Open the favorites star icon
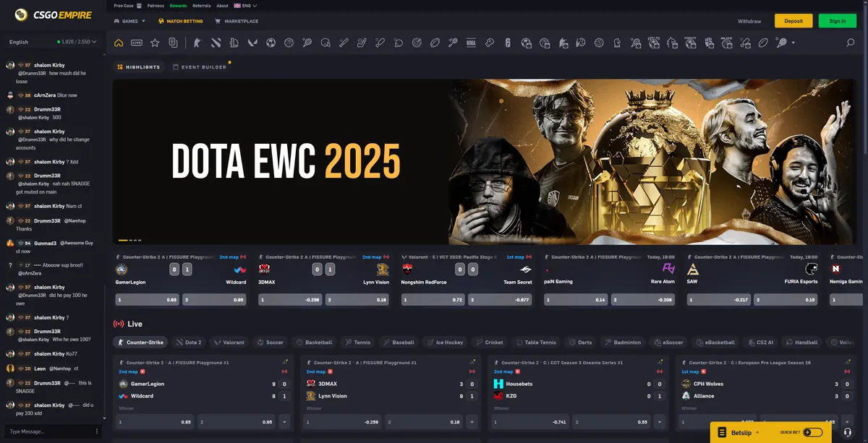The height and width of the screenshot is (443, 868). pyautogui.click(x=154, y=43)
